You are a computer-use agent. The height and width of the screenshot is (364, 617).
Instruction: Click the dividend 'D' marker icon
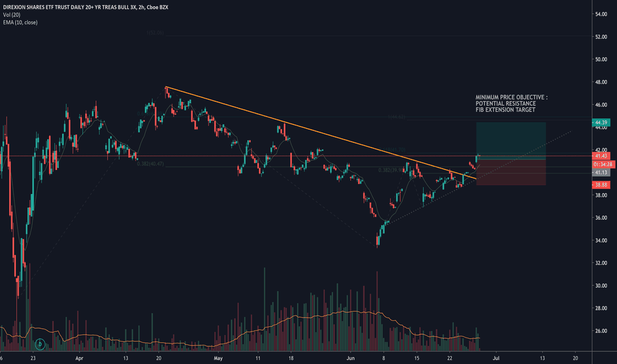(40, 344)
